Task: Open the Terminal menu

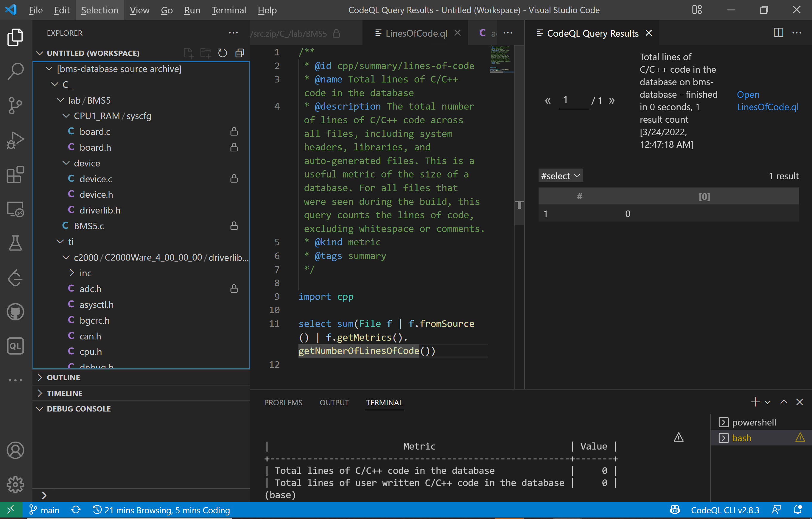Action: (229, 10)
